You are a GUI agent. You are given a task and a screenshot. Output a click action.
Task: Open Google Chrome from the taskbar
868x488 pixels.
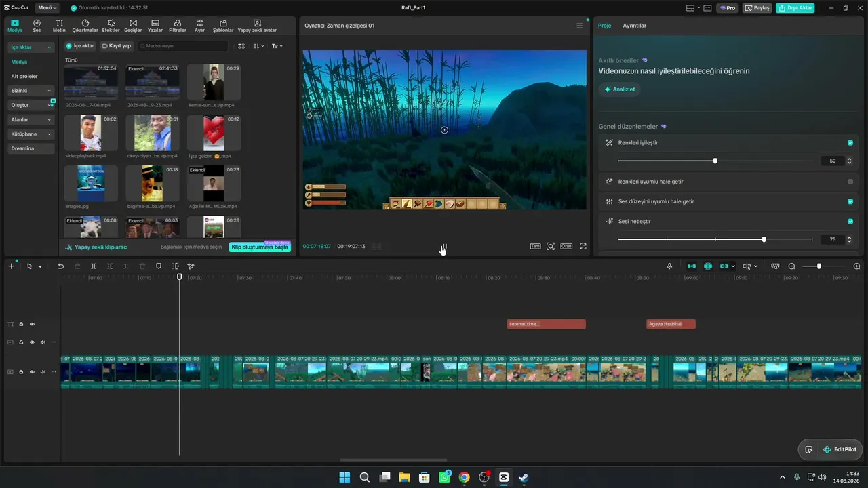click(x=464, y=477)
